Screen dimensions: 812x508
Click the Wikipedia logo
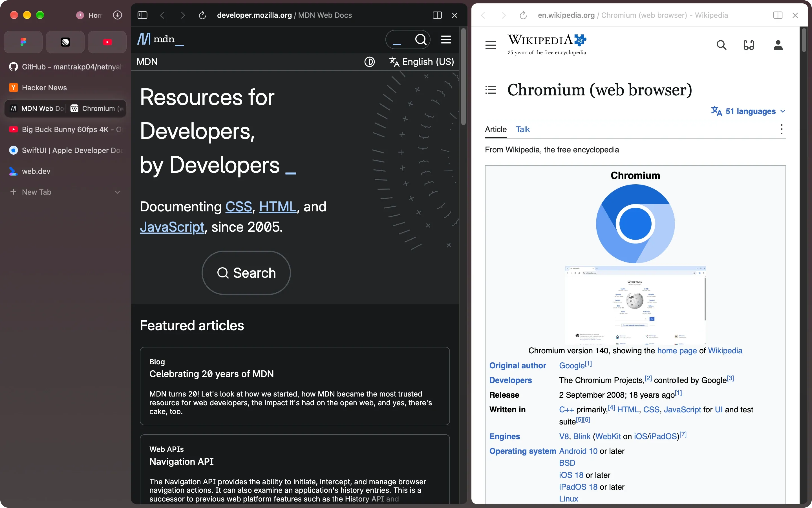pyautogui.click(x=547, y=44)
